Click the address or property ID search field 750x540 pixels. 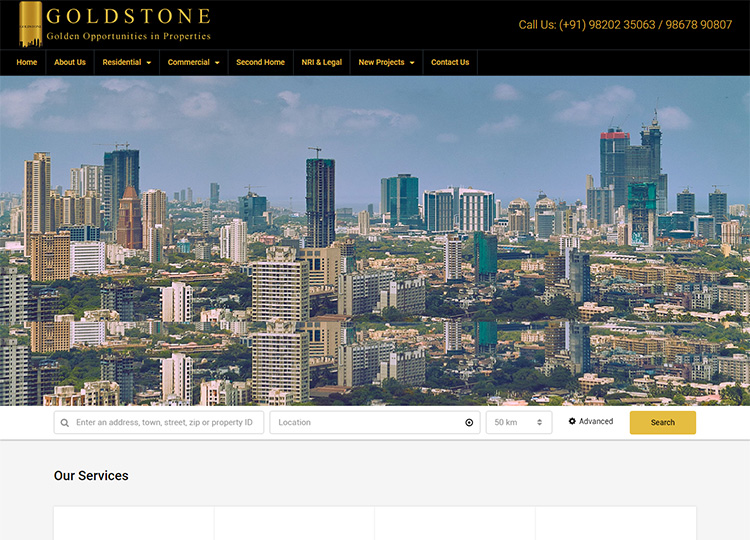point(159,422)
